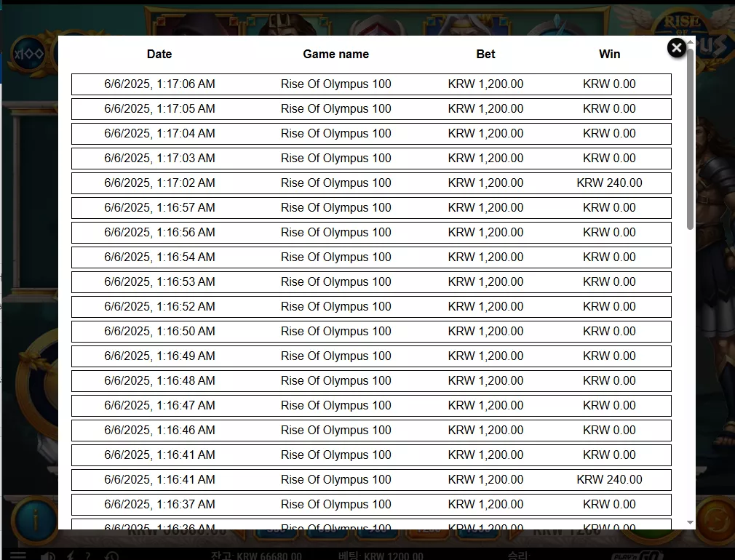
Task: Mute the game sound icon
Action: click(48, 556)
